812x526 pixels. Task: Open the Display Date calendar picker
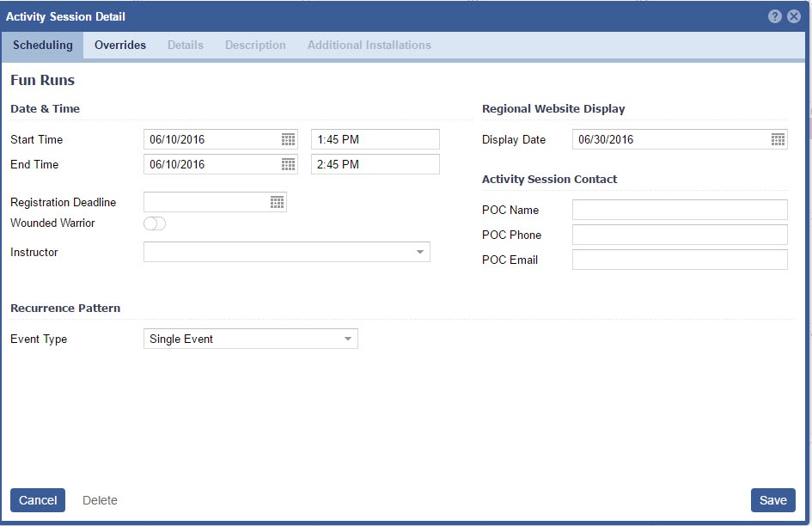[778, 139]
